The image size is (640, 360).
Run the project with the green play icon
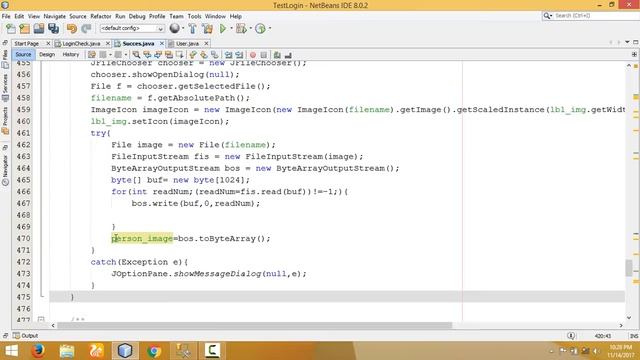(x=223, y=29)
